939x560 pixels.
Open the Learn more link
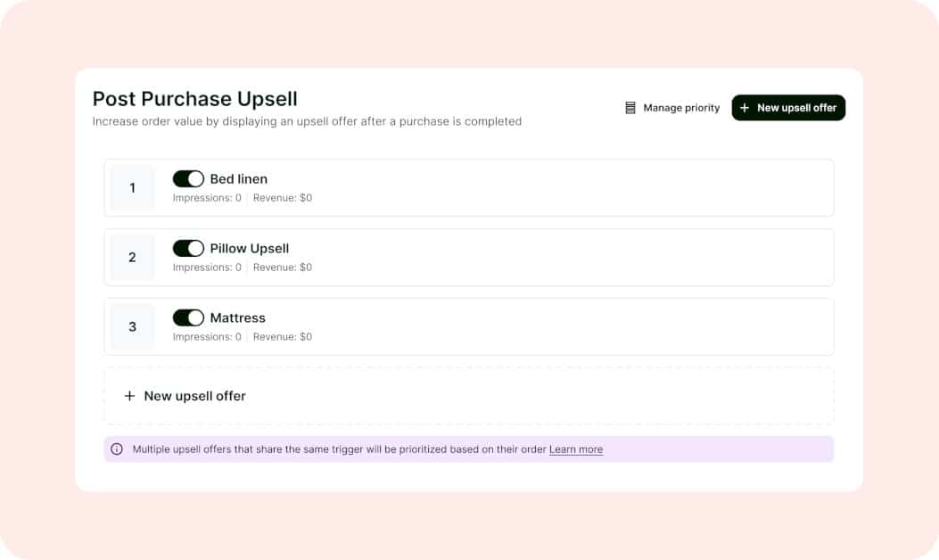click(575, 449)
